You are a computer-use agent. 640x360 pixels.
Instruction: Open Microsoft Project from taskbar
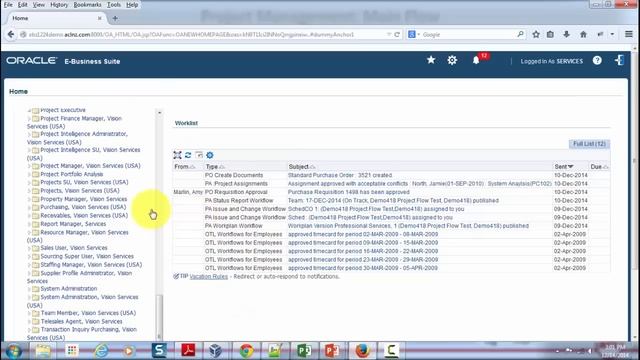[304, 351]
